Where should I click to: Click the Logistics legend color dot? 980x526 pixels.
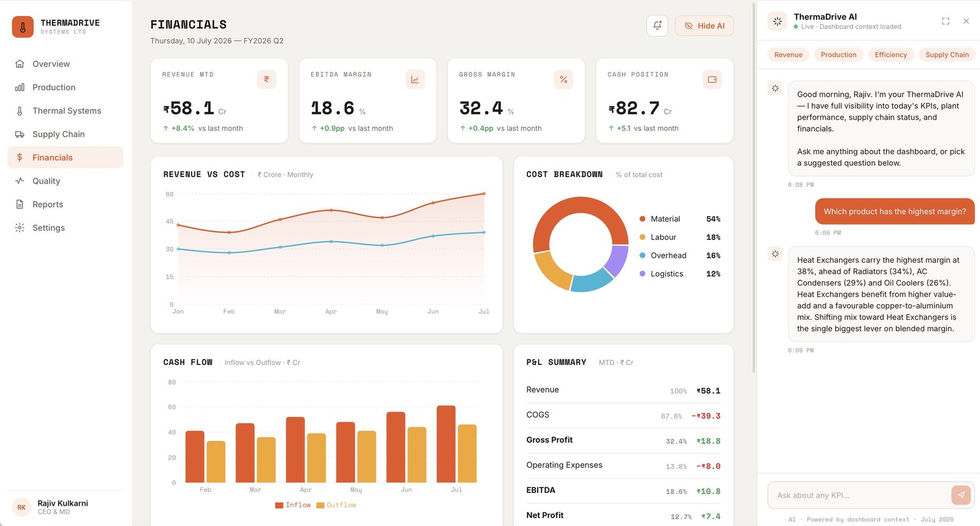[x=643, y=274]
